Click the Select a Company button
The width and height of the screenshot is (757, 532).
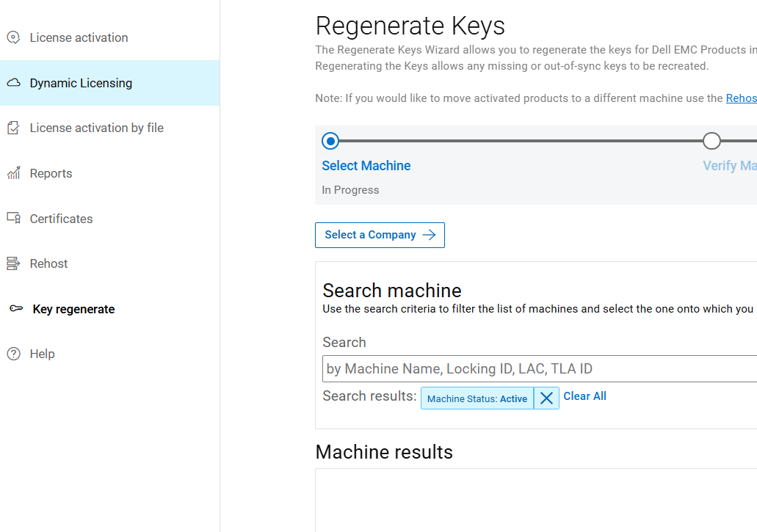(380, 235)
